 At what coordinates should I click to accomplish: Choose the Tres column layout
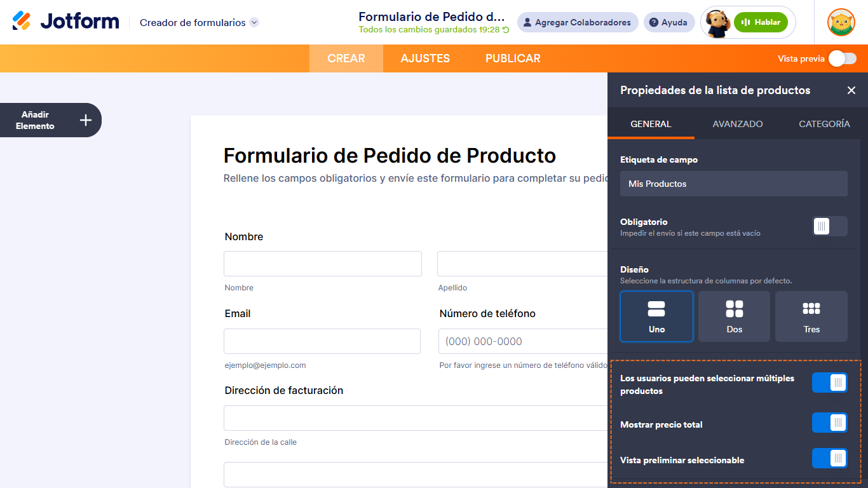(811, 316)
